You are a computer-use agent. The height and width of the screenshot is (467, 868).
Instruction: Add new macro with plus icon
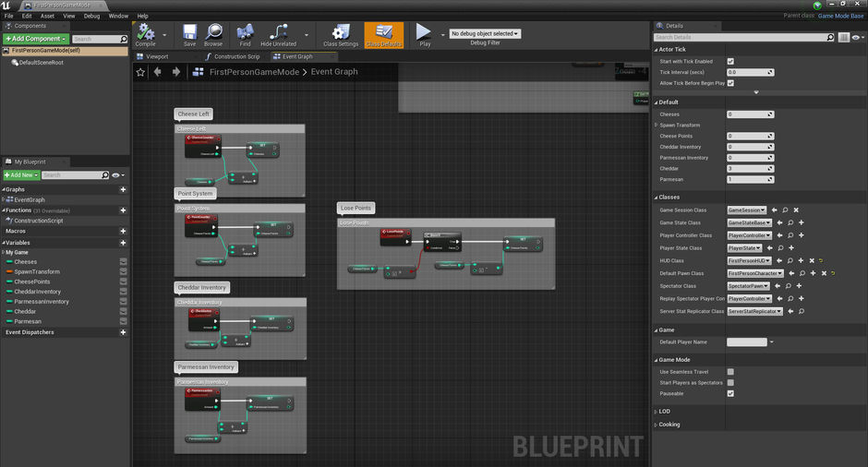pyautogui.click(x=123, y=232)
